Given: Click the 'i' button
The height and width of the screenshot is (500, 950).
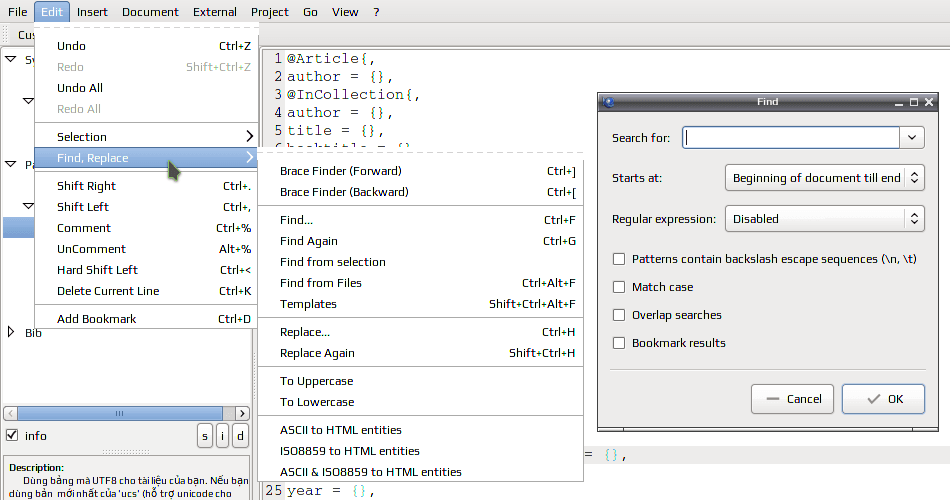Looking at the screenshot, I should (222, 436).
